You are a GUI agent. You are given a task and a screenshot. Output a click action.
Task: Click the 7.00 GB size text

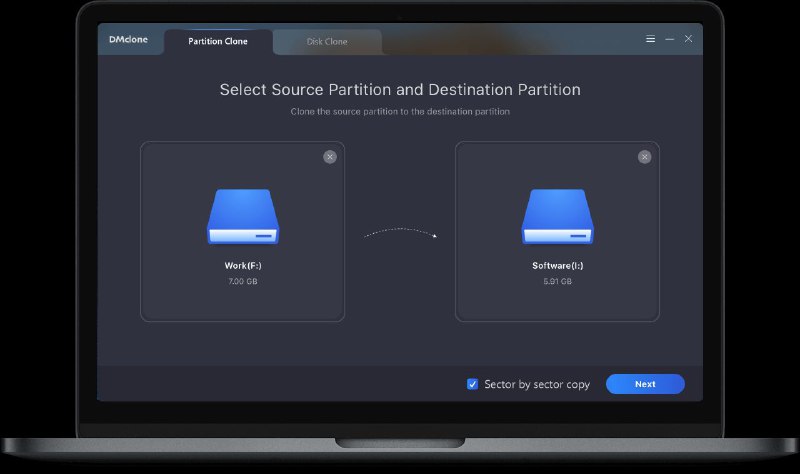(x=242, y=282)
